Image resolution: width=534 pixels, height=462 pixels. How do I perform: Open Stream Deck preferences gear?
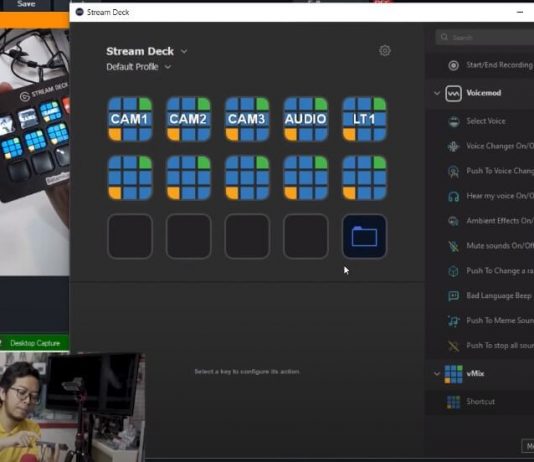click(385, 51)
